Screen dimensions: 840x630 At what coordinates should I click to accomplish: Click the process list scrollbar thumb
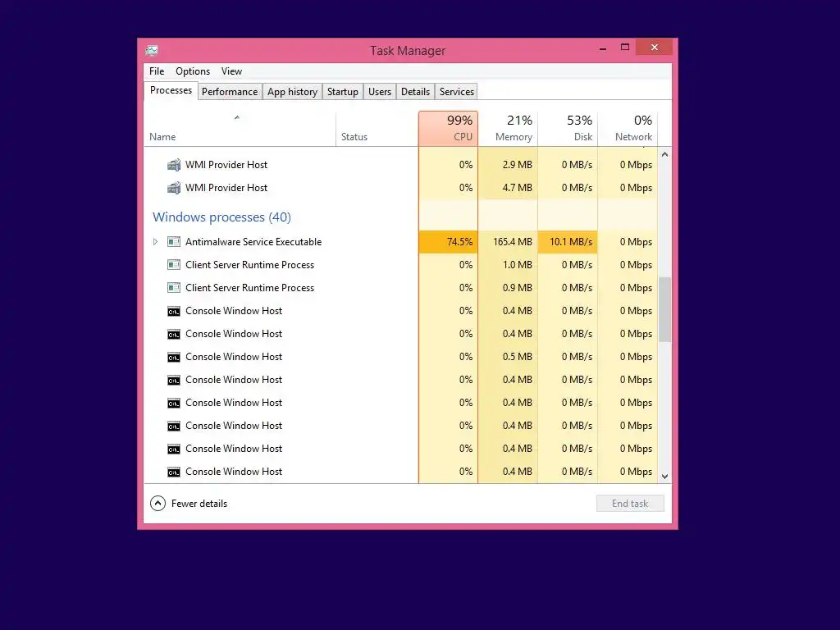tap(664, 309)
